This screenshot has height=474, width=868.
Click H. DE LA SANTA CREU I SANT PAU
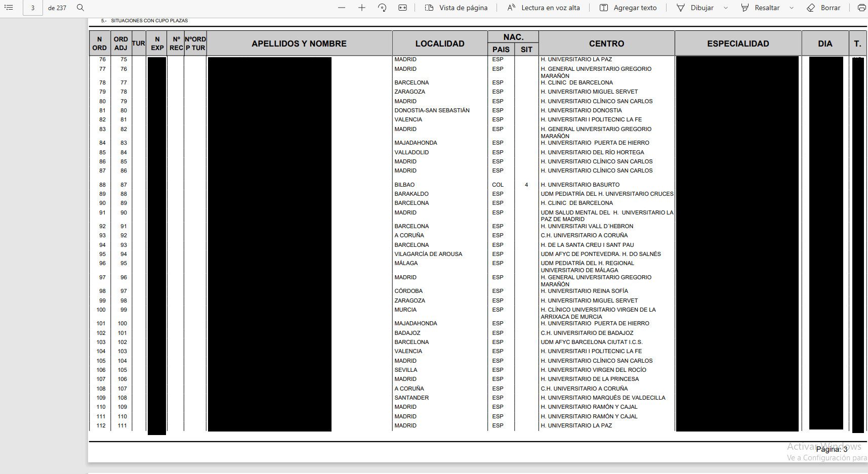(587, 245)
